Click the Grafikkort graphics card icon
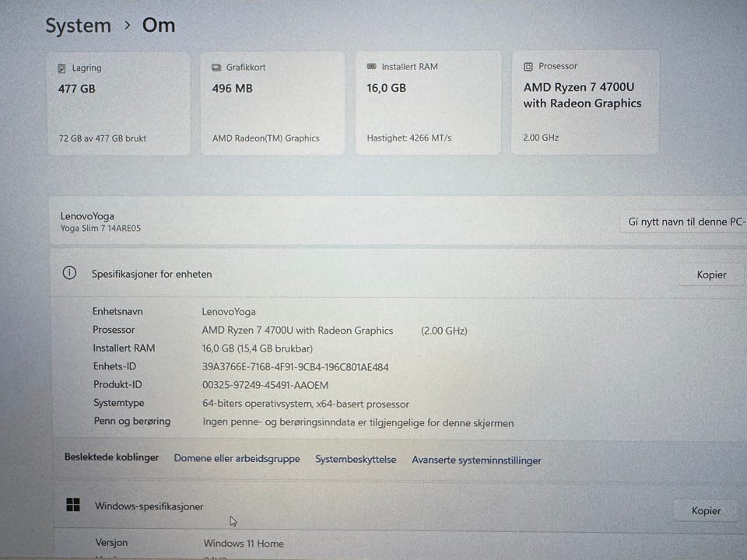Image resolution: width=747 pixels, height=560 pixels. [x=216, y=67]
